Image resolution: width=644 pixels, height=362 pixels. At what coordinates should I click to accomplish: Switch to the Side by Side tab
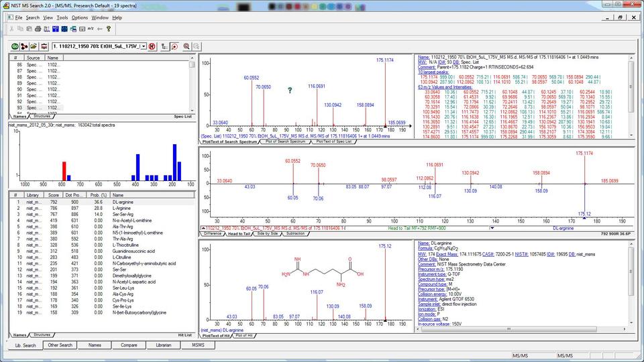[x=268, y=234]
